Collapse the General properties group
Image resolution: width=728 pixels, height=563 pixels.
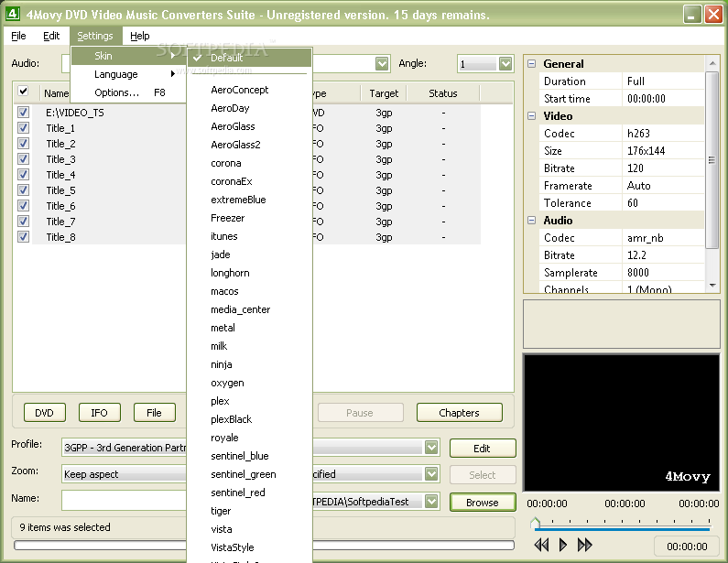532,63
